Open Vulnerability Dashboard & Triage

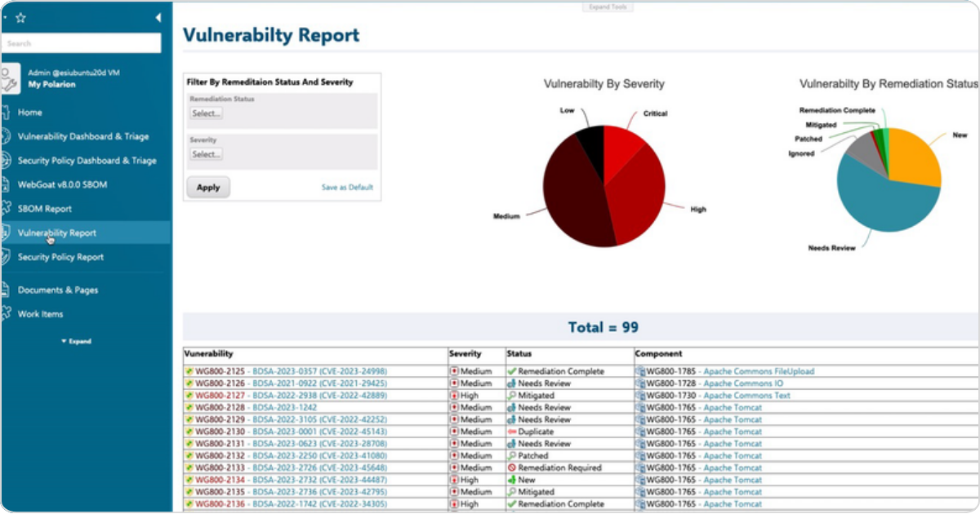click(83, 136)
